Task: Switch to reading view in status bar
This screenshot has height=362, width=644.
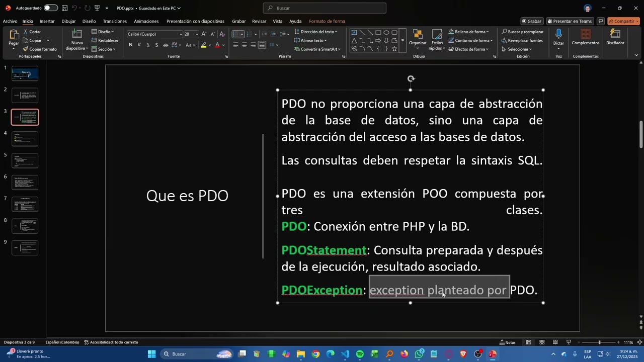Action: click(555, 342)
